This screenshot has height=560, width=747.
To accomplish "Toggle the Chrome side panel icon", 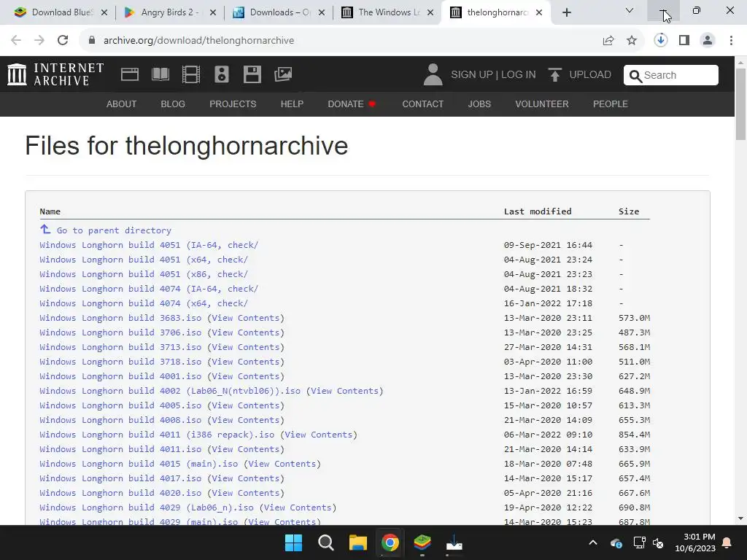I will [x=684, y=41].
